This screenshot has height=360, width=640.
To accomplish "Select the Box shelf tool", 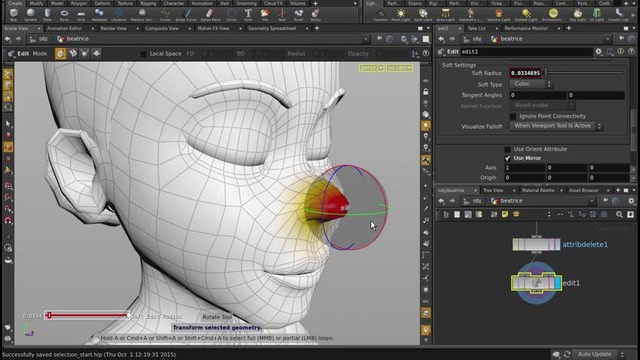I will tap(14, 15).
